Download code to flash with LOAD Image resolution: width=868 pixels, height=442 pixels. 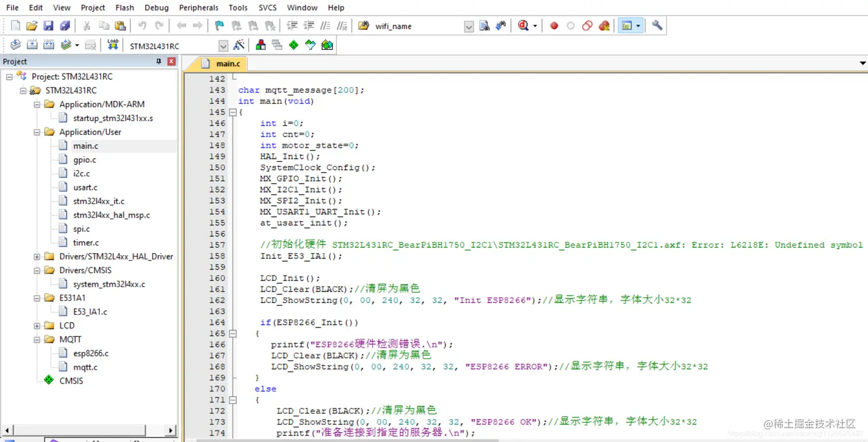[x=113, y=45]
